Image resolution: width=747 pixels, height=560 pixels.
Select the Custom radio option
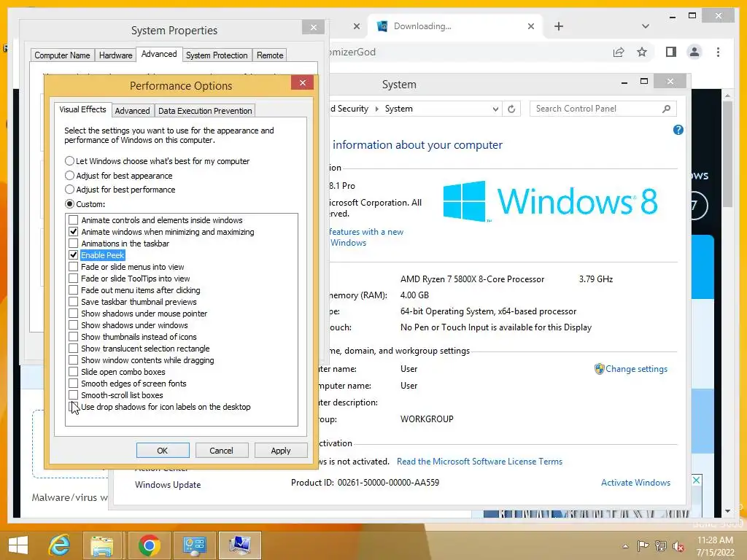[69, 204]
